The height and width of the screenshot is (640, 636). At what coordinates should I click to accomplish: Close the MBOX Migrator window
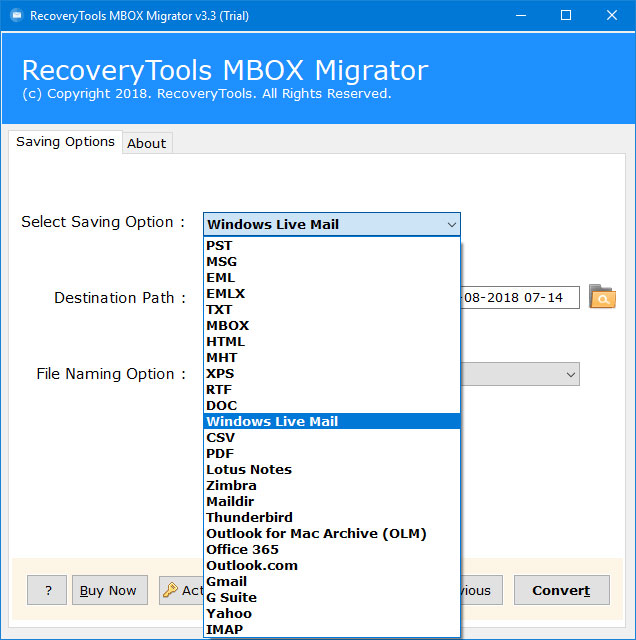[612, 16]
